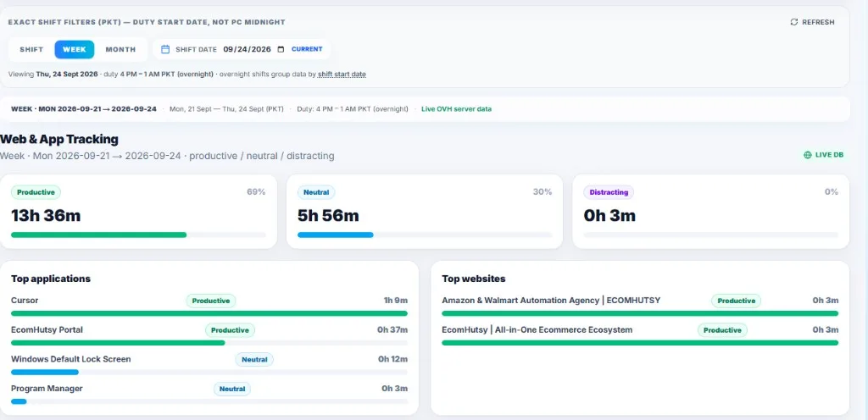Click the 'Top applications' heading

click(51, 279)
